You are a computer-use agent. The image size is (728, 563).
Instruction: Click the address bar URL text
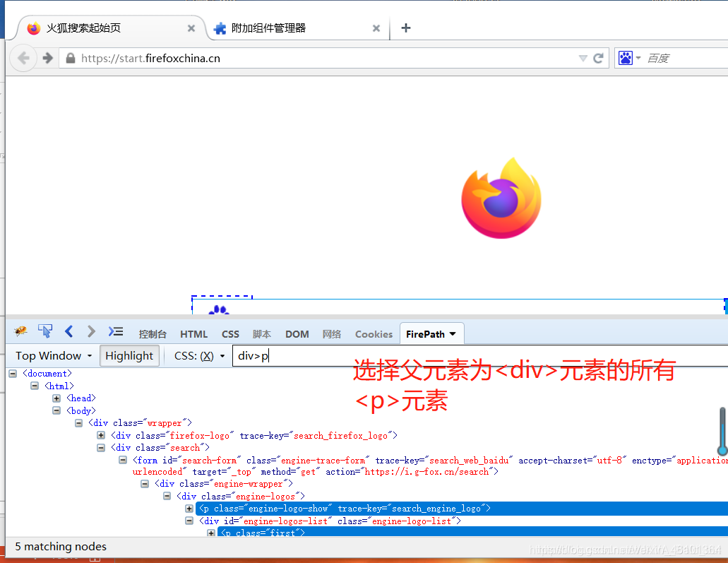[150, 58]
